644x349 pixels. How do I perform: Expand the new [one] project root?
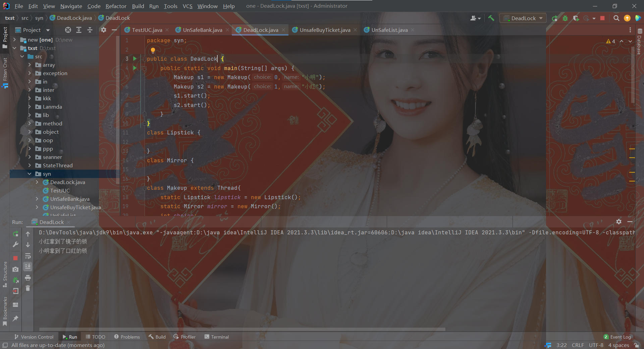pyautogui.click(x=14, y=40)
